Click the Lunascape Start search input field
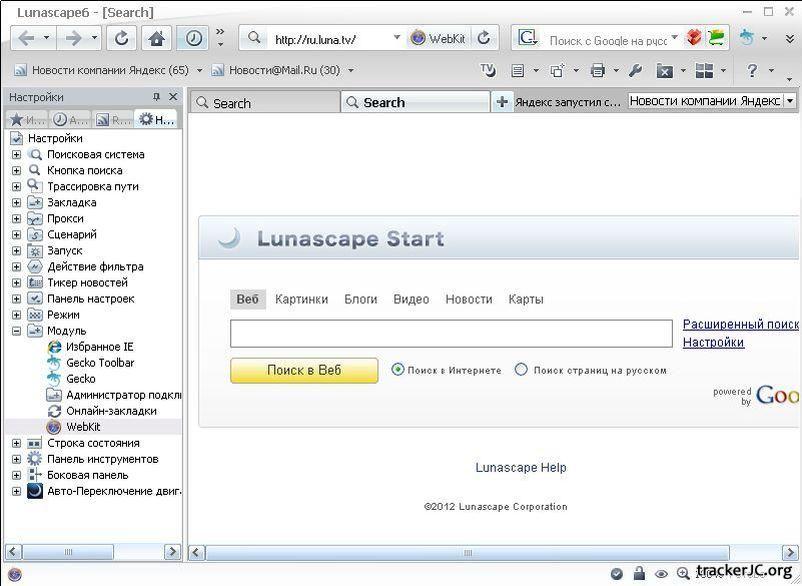 [x=451, y=334]
